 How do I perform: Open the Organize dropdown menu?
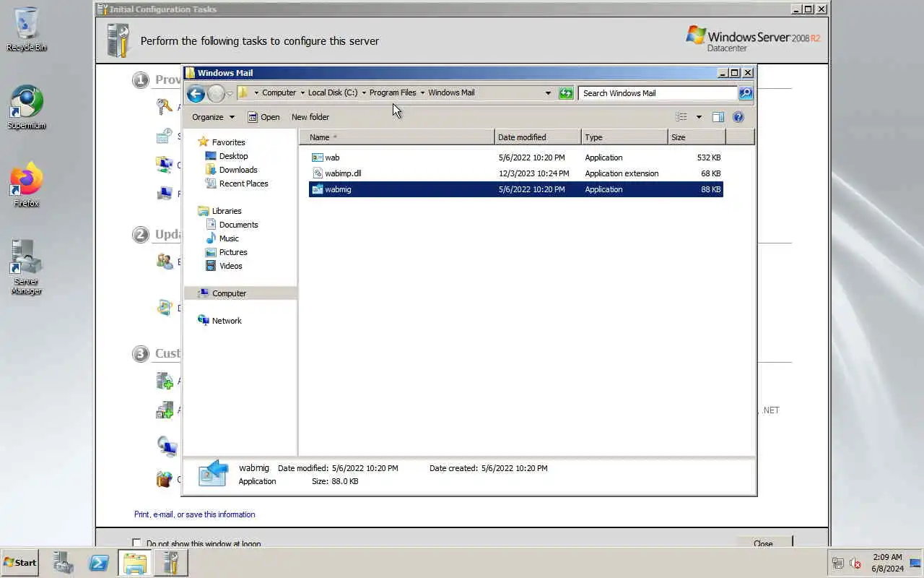[213, 117]
